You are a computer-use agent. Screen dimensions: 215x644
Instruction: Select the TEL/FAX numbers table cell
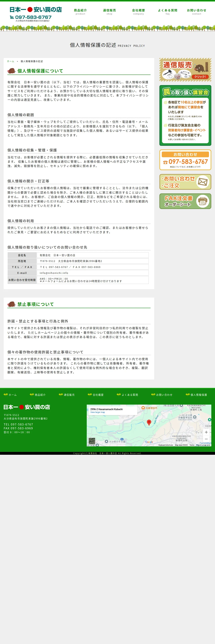(x=93, y=267)
